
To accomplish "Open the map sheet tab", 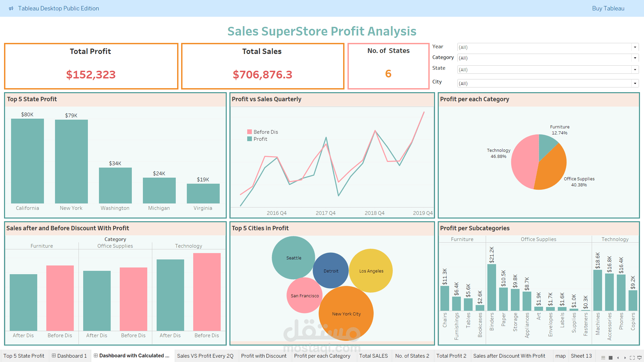I will pyautogui.click(x=560, y=356).
